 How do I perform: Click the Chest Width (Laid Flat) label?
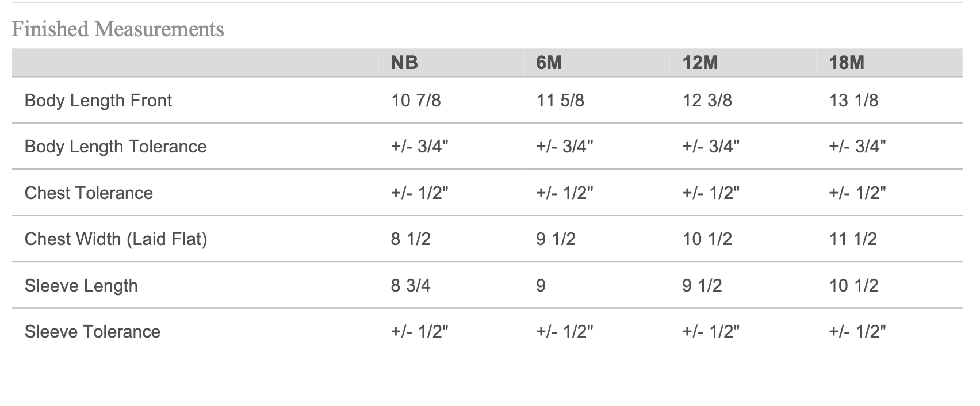coord(116,239)
